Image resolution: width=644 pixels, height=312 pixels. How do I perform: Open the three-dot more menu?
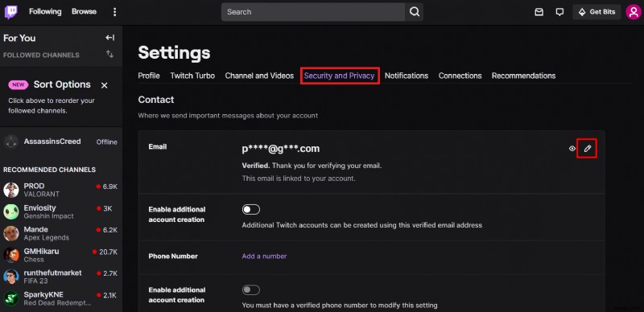(114, 12)
